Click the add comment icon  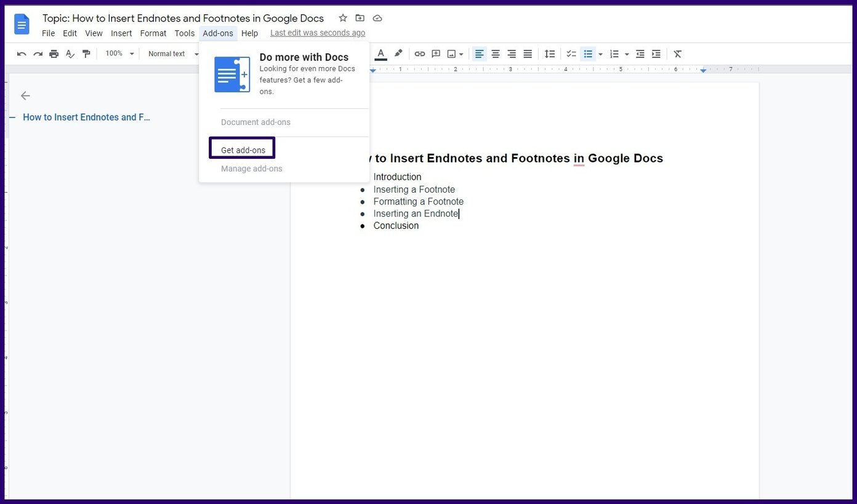tap(436, 54)
